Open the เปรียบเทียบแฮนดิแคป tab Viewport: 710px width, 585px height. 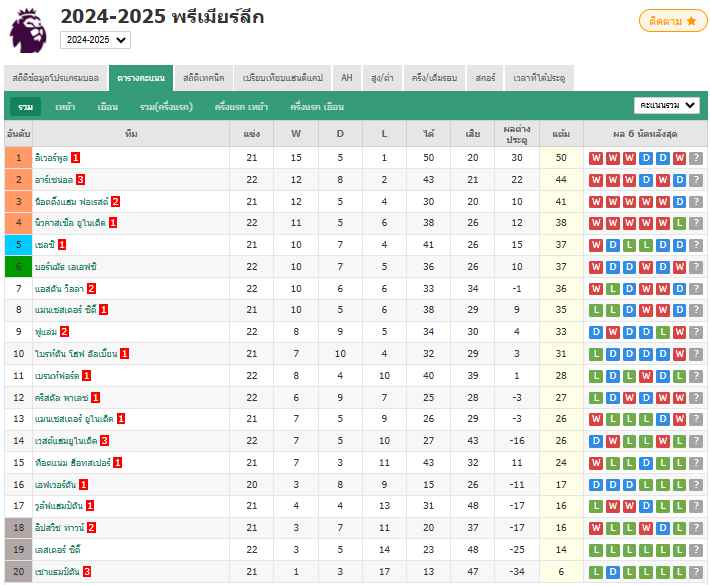[283, 78]
